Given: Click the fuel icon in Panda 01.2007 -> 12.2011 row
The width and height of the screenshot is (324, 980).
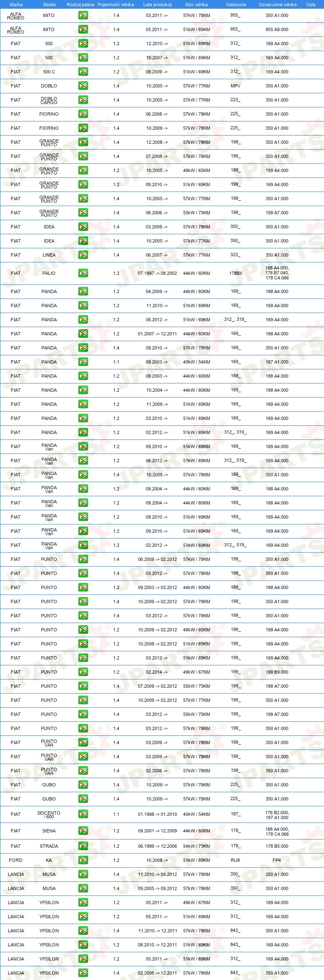Looking at the screenshot, I should click(83, 334).
